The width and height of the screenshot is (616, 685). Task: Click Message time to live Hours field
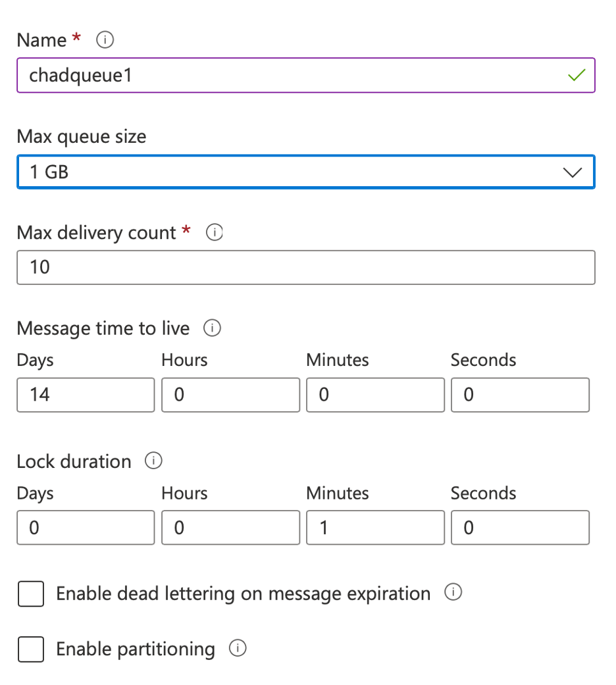231,395
